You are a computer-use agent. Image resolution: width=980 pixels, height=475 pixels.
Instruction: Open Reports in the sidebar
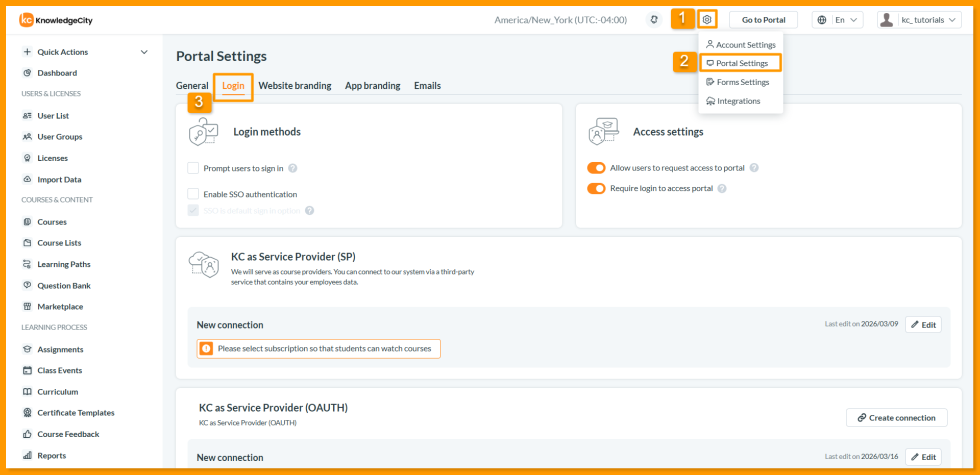click(52, 456)
